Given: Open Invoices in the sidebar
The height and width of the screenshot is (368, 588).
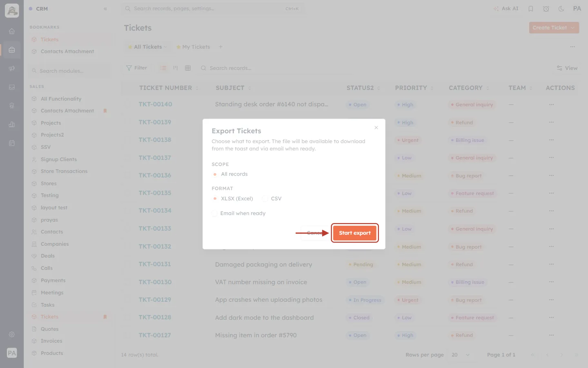Looking at the screenshot, I should tap(51, 341).
